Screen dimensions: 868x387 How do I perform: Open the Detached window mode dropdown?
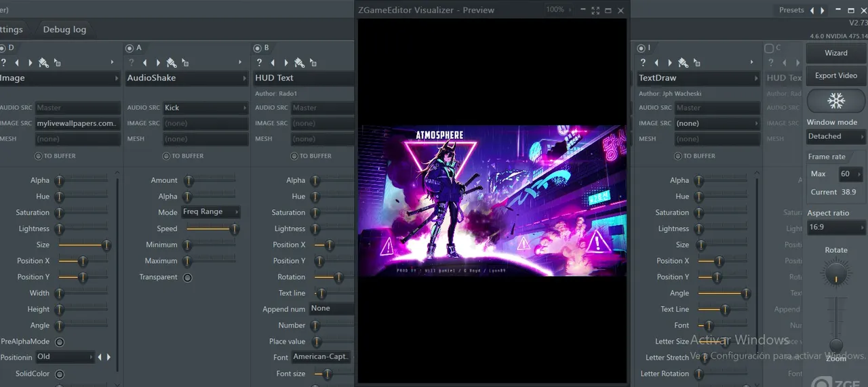click(836, 137)
